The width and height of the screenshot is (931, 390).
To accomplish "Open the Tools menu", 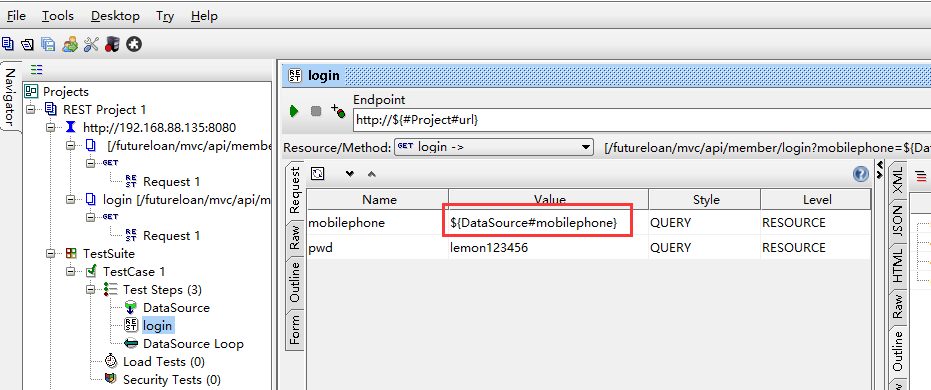I will pyautogui.click(x=58, y=16).
